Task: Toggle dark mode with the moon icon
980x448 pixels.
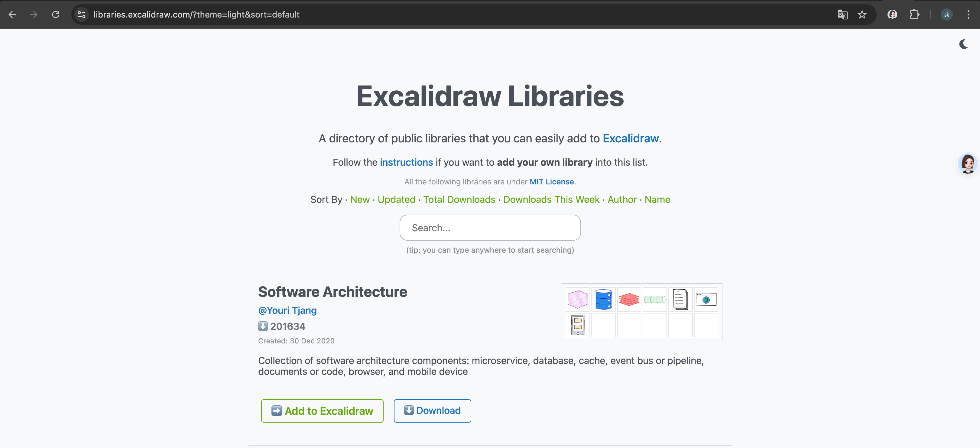Action: pyautogui.click(x=964, y=44)
